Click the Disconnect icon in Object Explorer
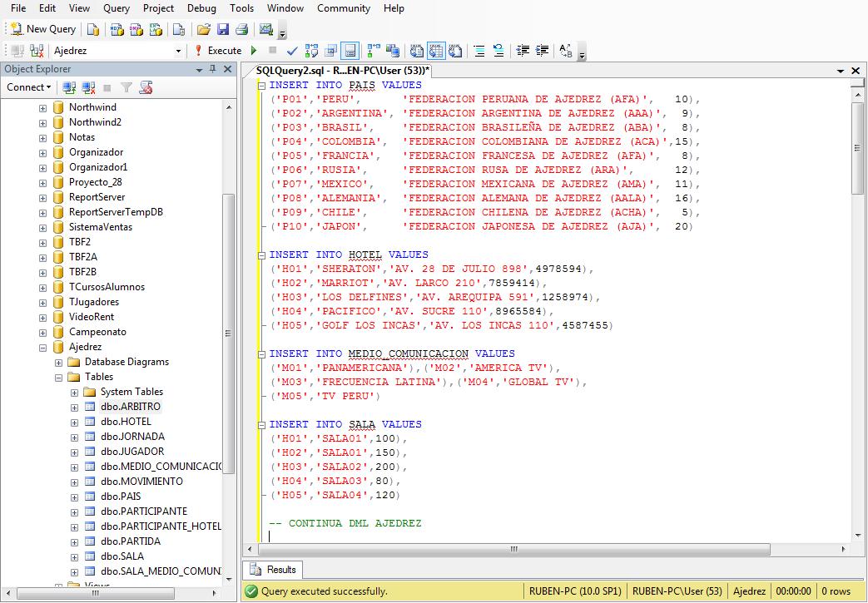This screenshot has height=603, width=868. pyautogui.click(x=87, y=87)
